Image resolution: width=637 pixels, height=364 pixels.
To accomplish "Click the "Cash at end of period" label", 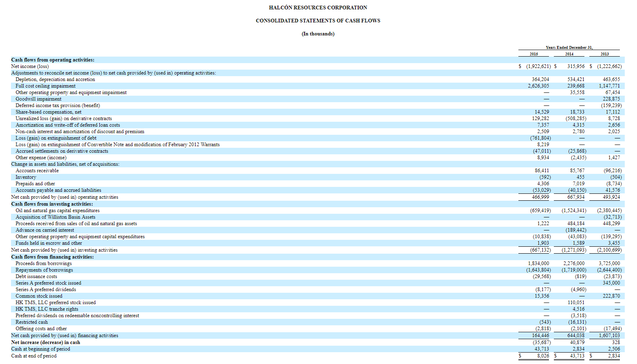I will pyautogui.click(x=34, y=356).
